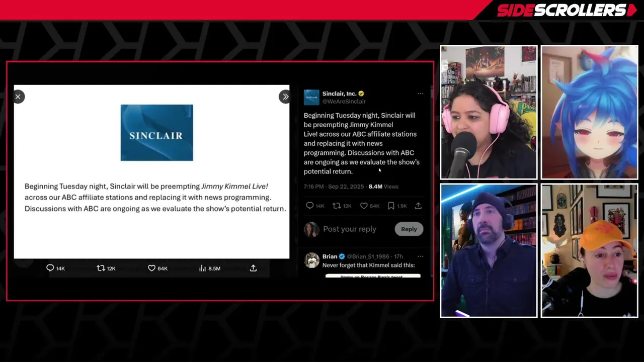644x362 pixels.
Task: Collapse the side panel with double-arrow icon
Action: tap(285, 97)
